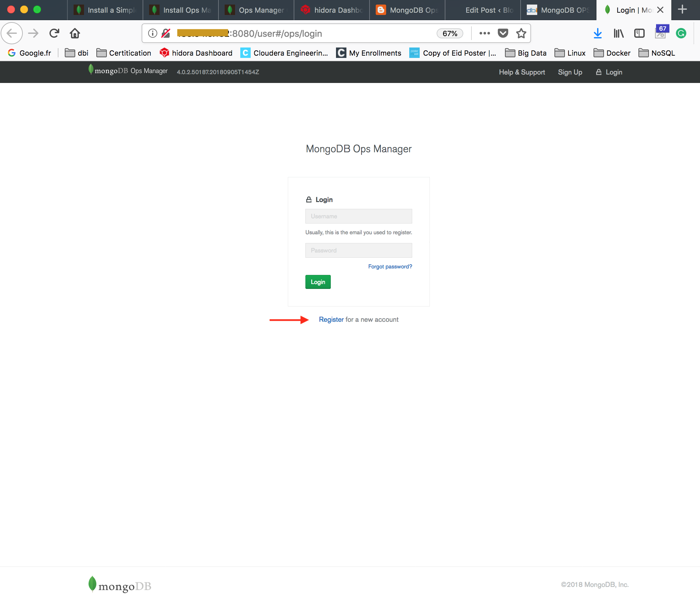Focus the Username input field

pos(358,216)
